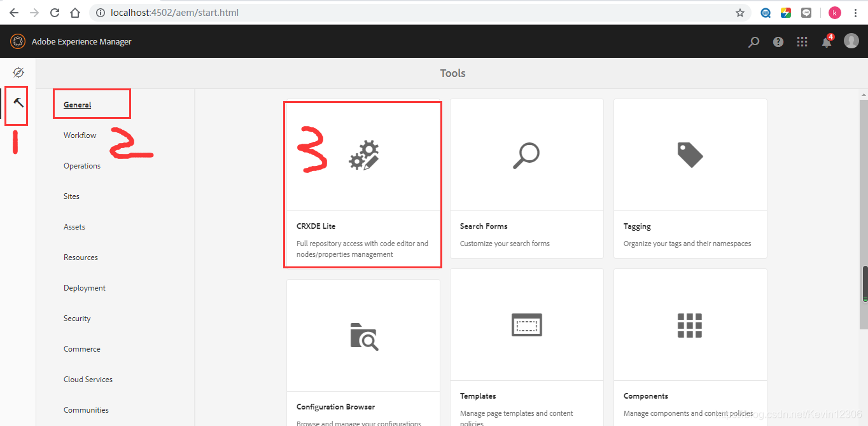
Task: Click the blue chat extension icon
Action: (766, 13)
